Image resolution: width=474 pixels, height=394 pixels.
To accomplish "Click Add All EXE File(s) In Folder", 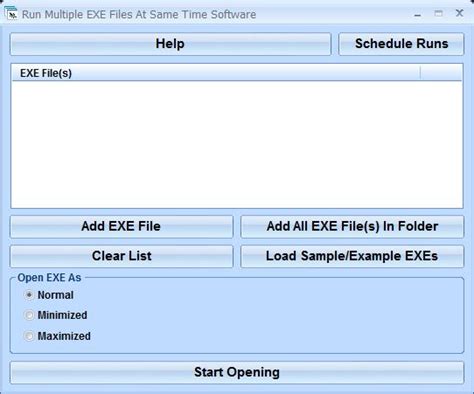I will tap(352, 226).
